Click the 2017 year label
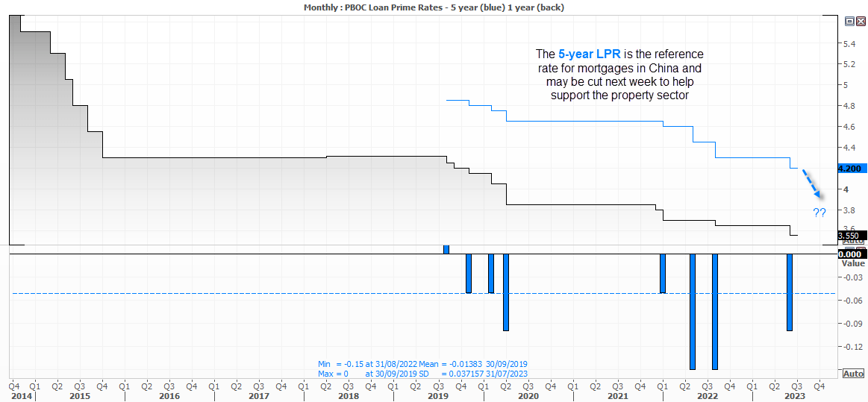Screen dimensions: 868x402 (x=259, y=397)
